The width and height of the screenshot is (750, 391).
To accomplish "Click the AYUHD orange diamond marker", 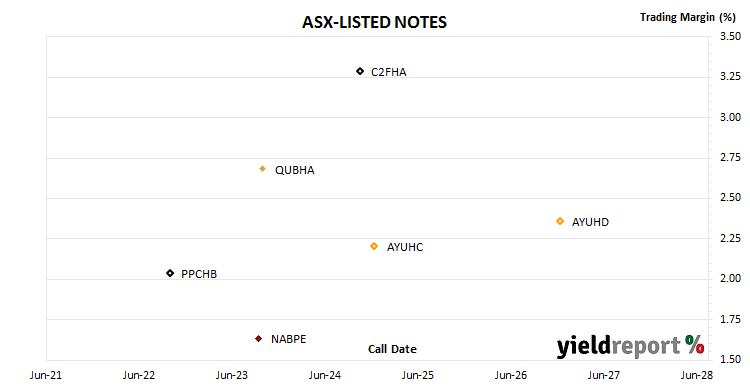I will (560, 221).
